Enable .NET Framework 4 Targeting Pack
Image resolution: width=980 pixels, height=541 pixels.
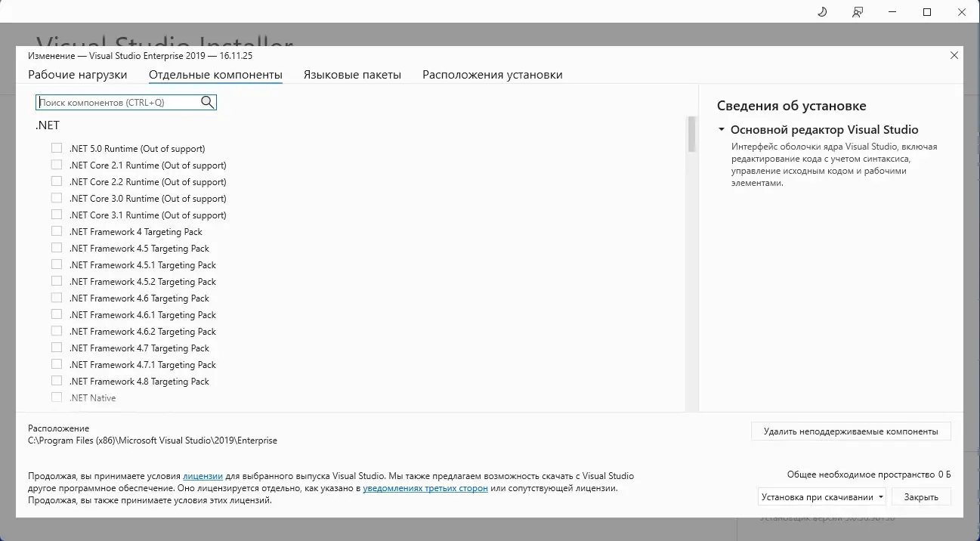tap(57, 231)
